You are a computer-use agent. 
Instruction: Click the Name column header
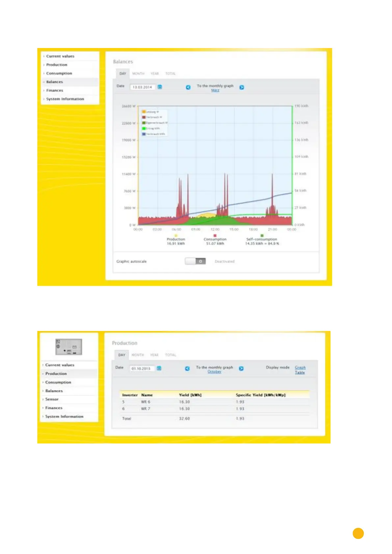[147, 395]
